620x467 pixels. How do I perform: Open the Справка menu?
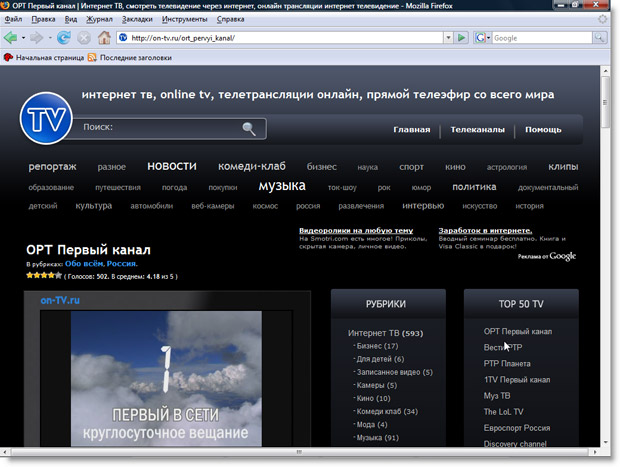click(231, 19)
